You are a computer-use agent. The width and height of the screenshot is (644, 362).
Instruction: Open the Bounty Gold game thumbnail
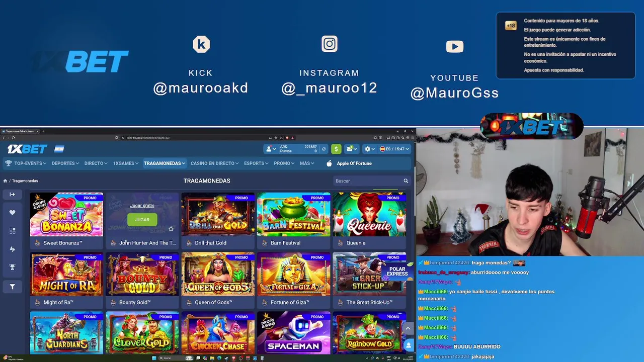coord(142,274)
